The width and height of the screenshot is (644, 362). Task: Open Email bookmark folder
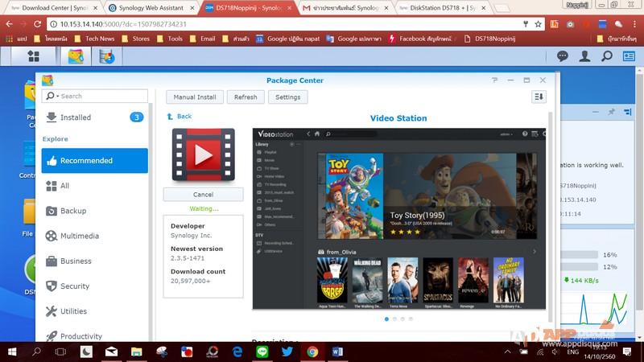pyautogui.click(x=203, y=39)
